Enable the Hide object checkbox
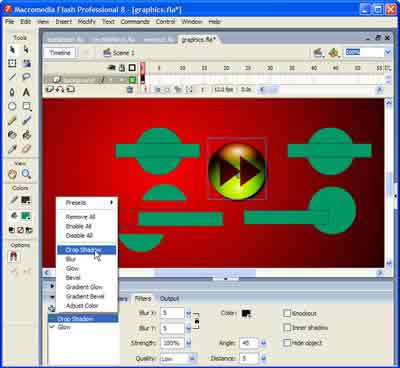The width and height of the screenshot is (400, 368). (x=287, y=342)
